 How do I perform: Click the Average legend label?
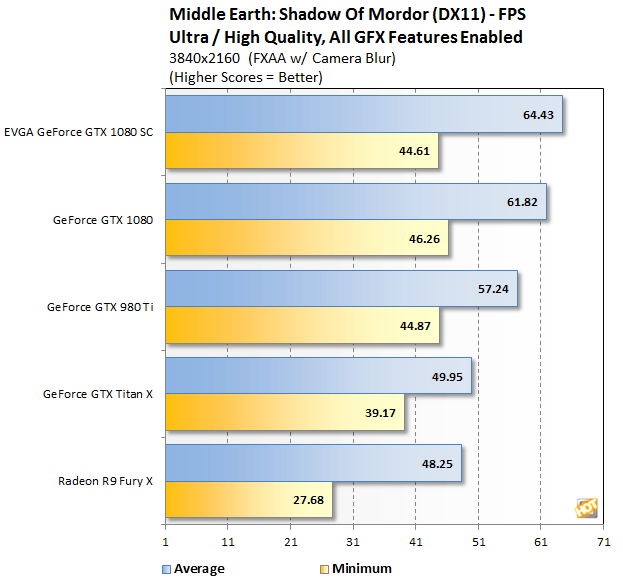(199, 569)
